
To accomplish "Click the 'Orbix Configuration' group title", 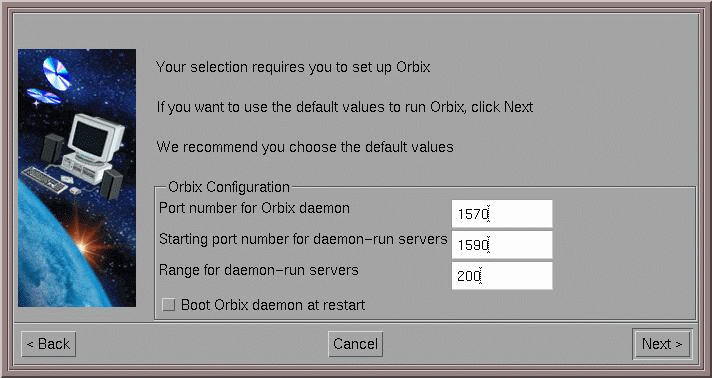I will 229,187.
